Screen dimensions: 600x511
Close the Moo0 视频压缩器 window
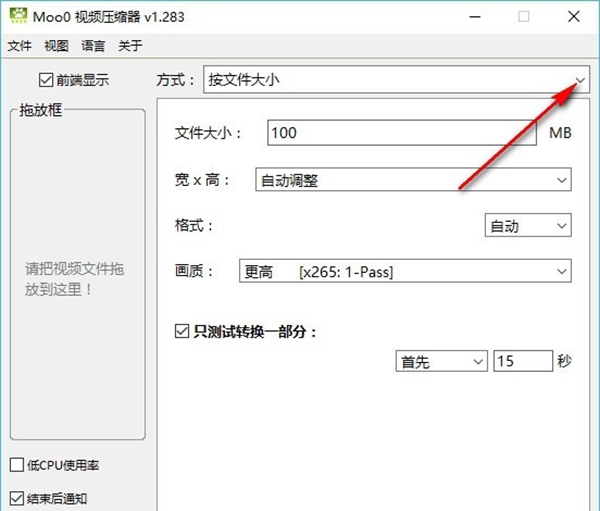coord(574,17)
